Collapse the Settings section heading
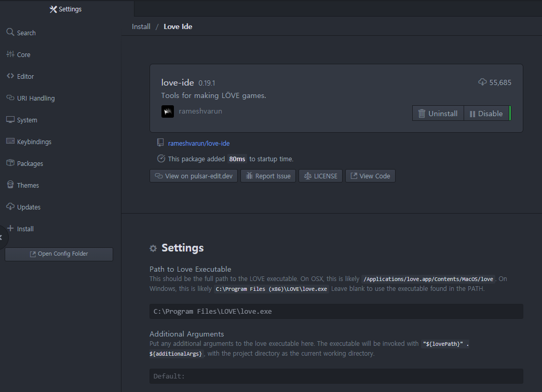 click(183, 248)
